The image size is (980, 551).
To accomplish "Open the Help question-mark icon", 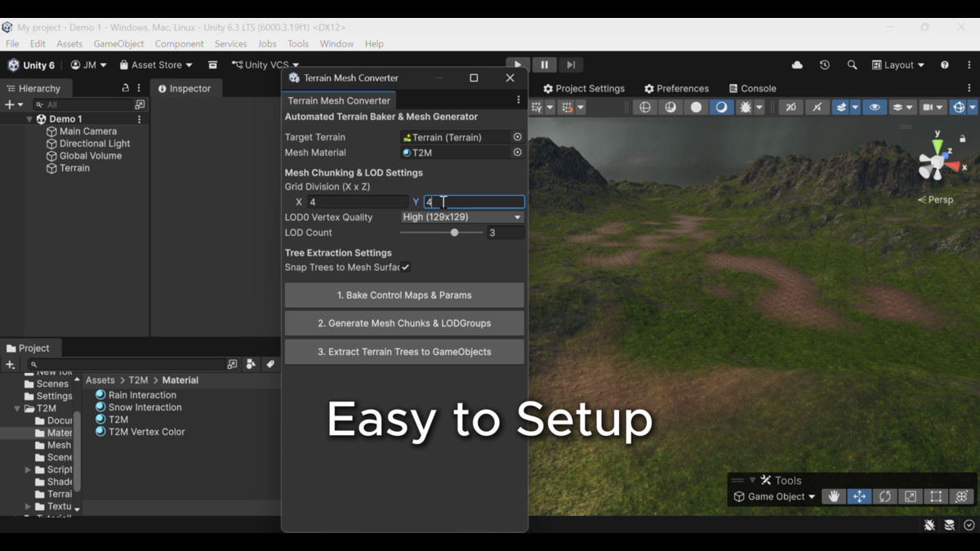I will pos(945,65).
